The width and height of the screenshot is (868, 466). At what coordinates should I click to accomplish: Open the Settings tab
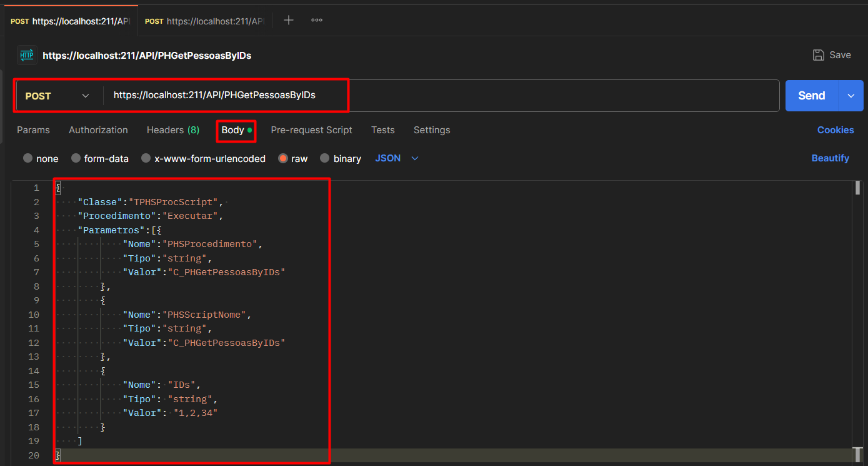[x=432, y=130]
